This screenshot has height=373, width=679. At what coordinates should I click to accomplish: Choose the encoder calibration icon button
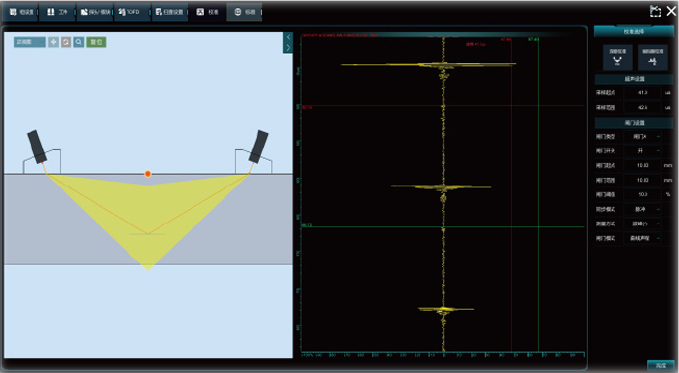coord(653,57)
